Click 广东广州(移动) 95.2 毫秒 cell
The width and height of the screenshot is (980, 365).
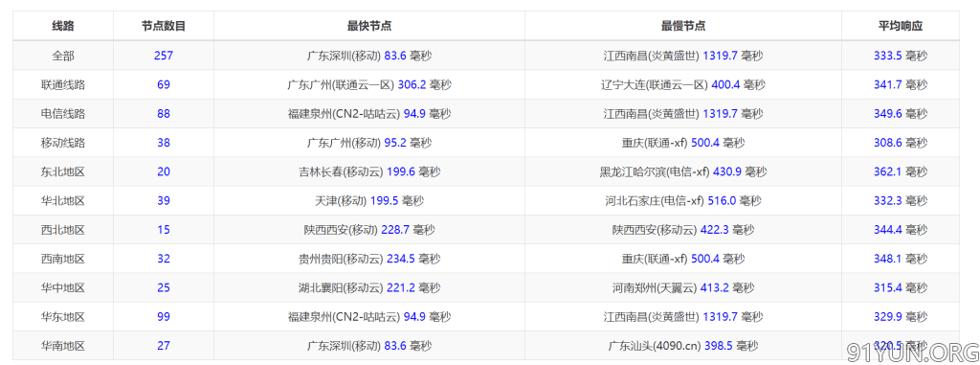point(369,143)
